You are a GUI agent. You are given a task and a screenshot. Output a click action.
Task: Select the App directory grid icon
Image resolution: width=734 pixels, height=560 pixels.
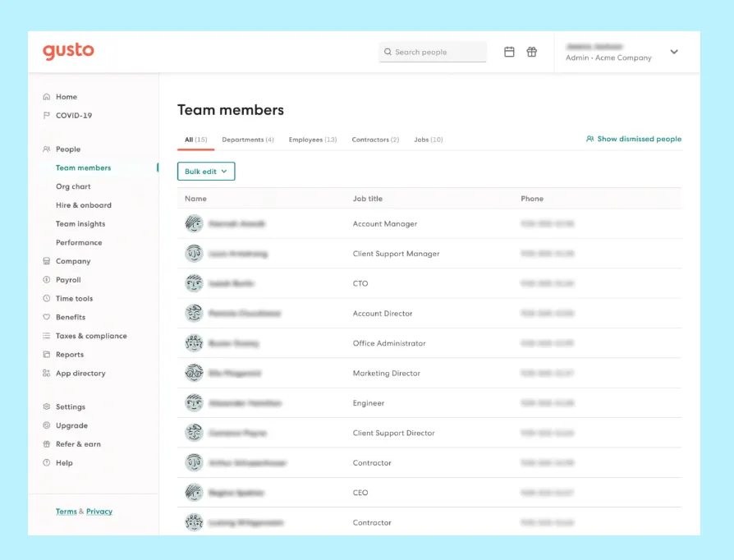tap(47, 373)
